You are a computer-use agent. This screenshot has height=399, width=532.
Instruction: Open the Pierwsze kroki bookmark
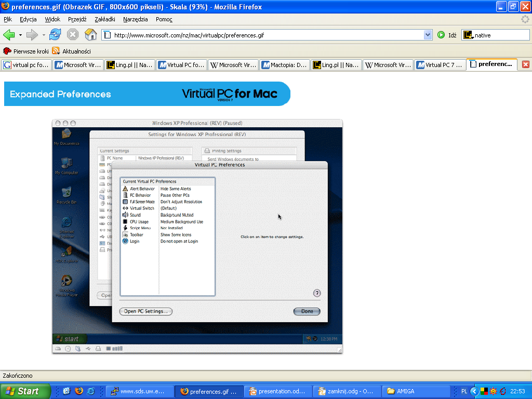click(x=26, y=51)
